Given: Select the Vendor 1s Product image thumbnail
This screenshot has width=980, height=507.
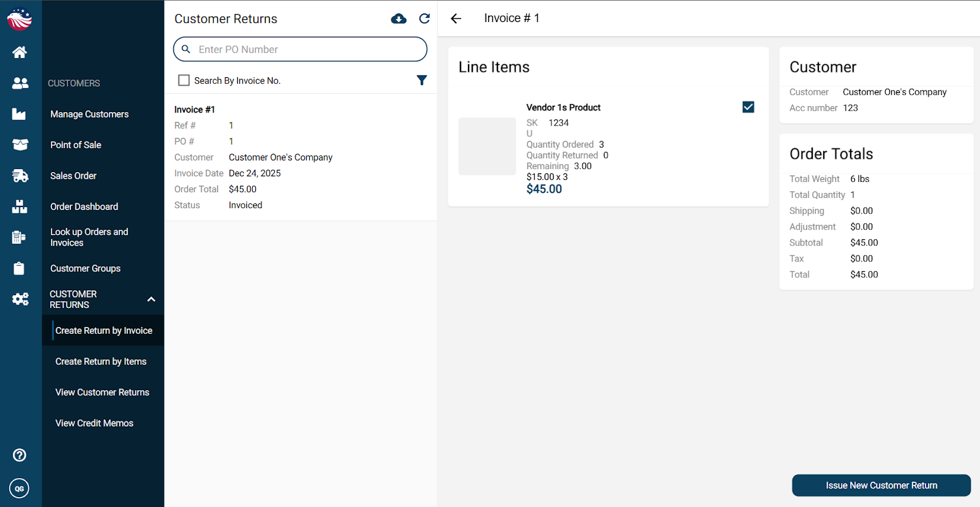Looking at the screenshot, I should pos(488,146).
